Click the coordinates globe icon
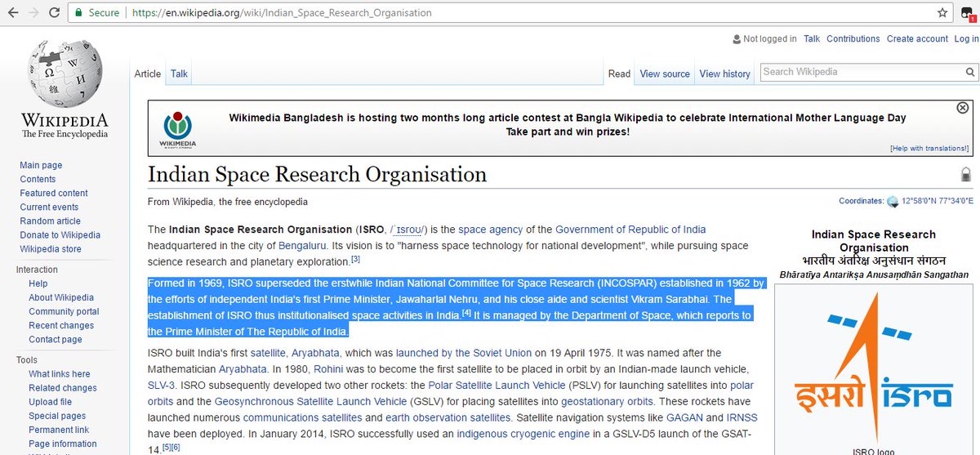The height and width of the screenshot is (455, 980). pos(892,201)
